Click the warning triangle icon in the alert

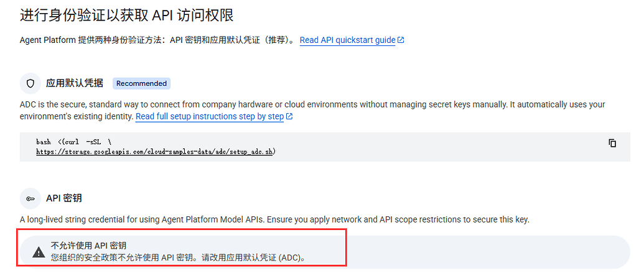(39, 252)
